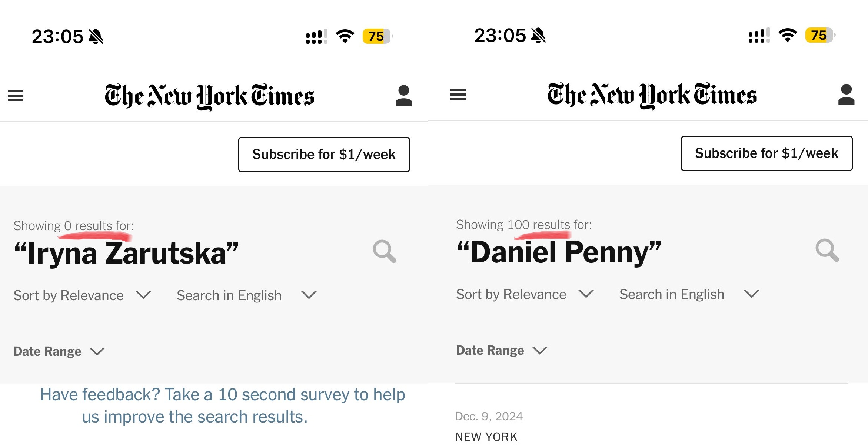This screenshot has height=447, width=868.
Task: Tap account profile icon on right screen
Action: (x=846, y=95)
